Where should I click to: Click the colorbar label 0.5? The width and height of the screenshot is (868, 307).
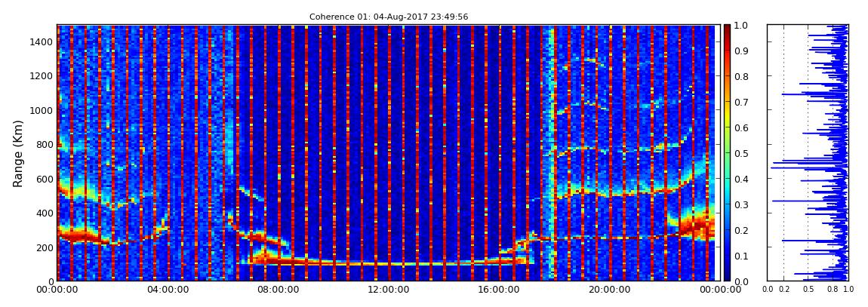(740, 153)
